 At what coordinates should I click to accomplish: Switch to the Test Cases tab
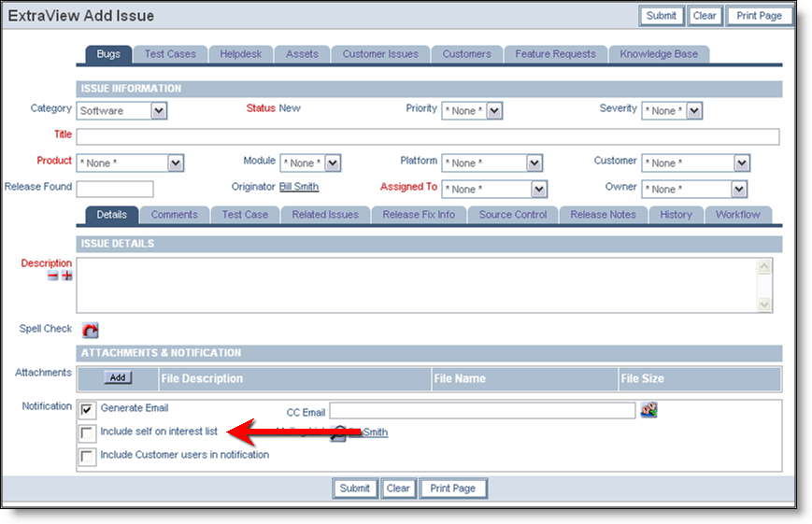coord(170,54)
